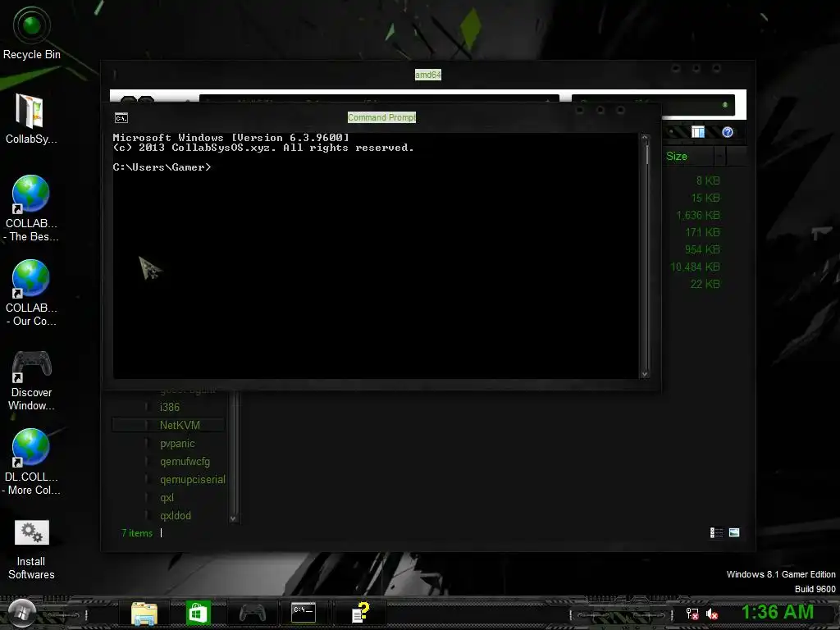
Task: Click the 1,636 KB size cell
Action: [x=698, y=216]
